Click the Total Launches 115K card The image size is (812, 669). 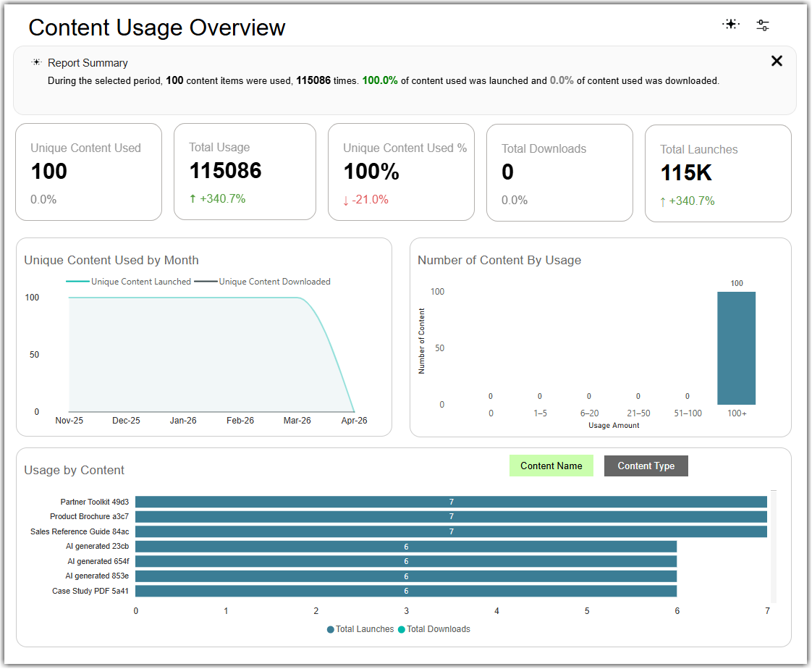(x=718, y=173)
